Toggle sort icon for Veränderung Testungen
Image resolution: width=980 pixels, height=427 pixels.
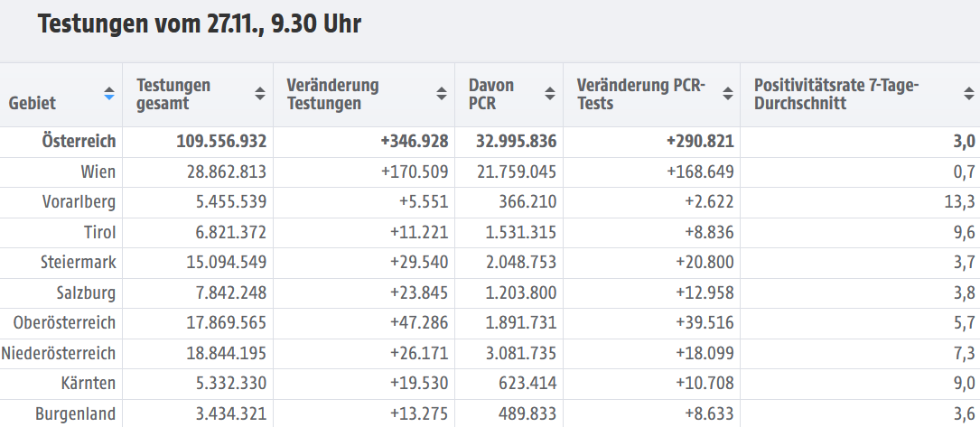(x=442, y=94)
